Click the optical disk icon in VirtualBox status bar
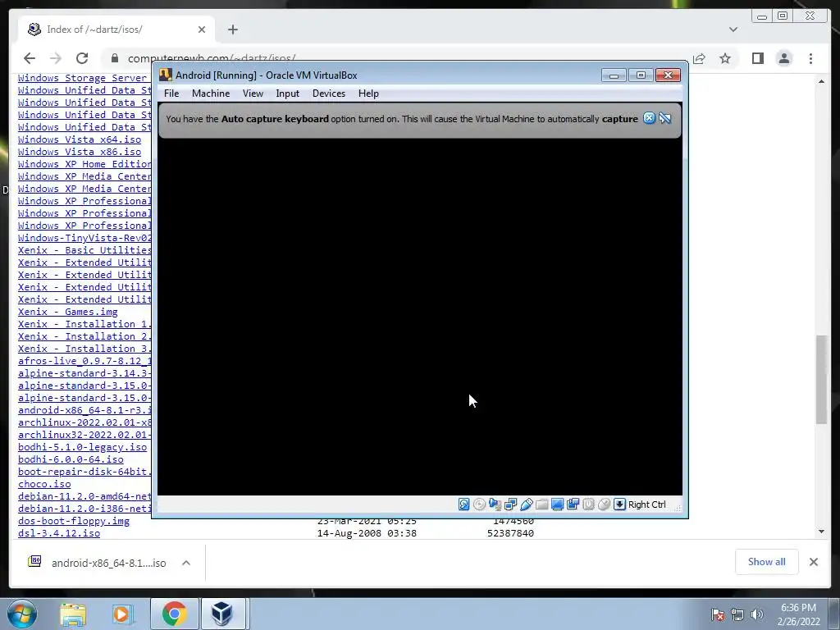The width and height of the screenshot is (840, 630). pos(479,504)
